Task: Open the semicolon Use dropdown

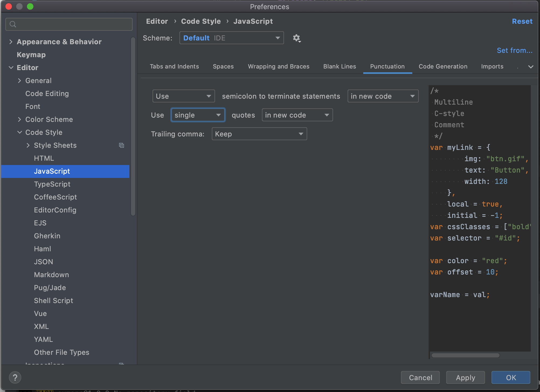Action: click(183, 96)
